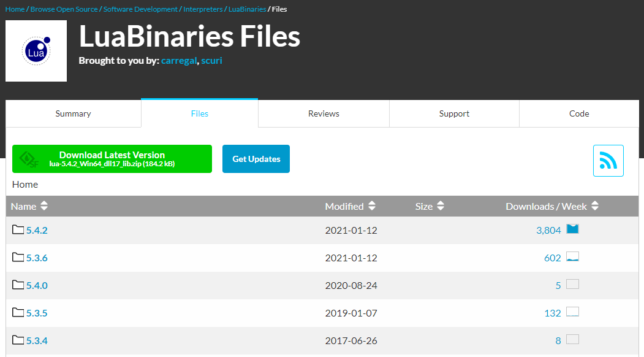Click the 132 downloads count

(553, 313)
